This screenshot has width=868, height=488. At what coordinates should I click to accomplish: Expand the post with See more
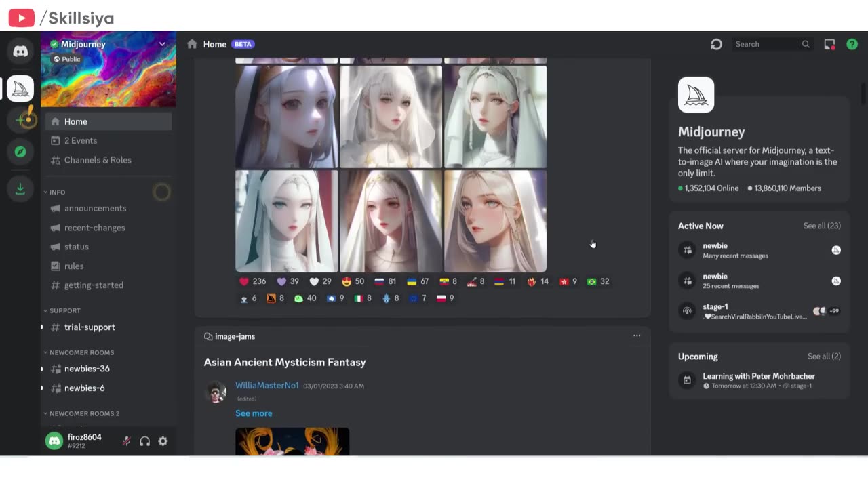tap(254, 413)
